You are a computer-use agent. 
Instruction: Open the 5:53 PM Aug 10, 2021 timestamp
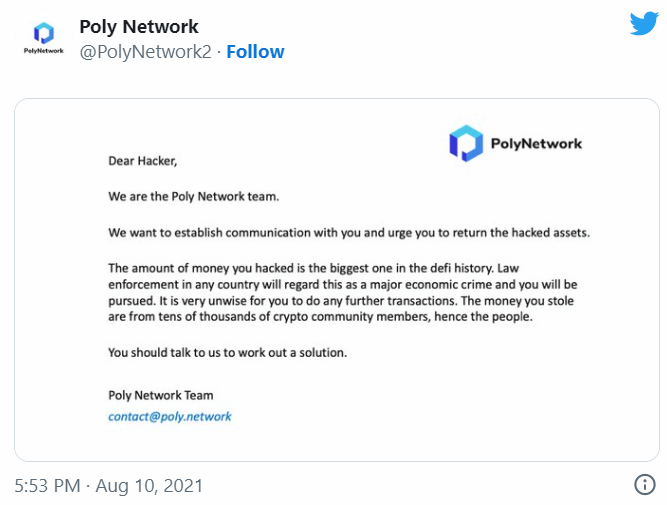[x=109, y=486]
